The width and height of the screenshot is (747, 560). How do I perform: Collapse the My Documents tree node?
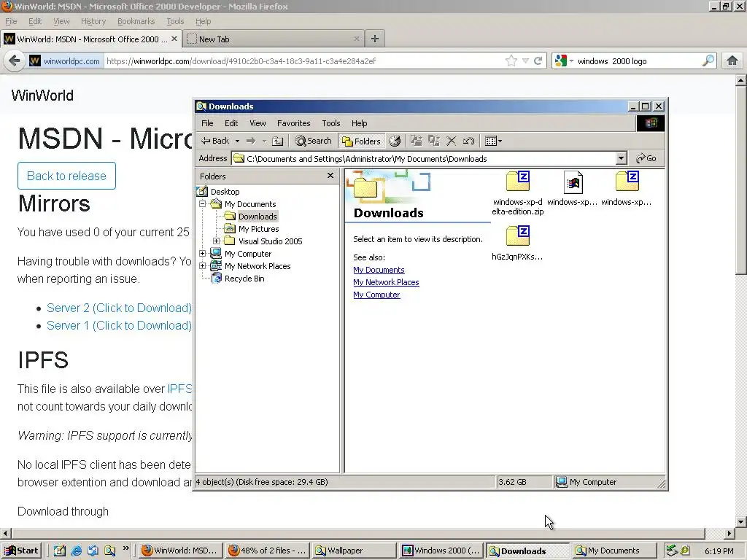tap(203, 204)
